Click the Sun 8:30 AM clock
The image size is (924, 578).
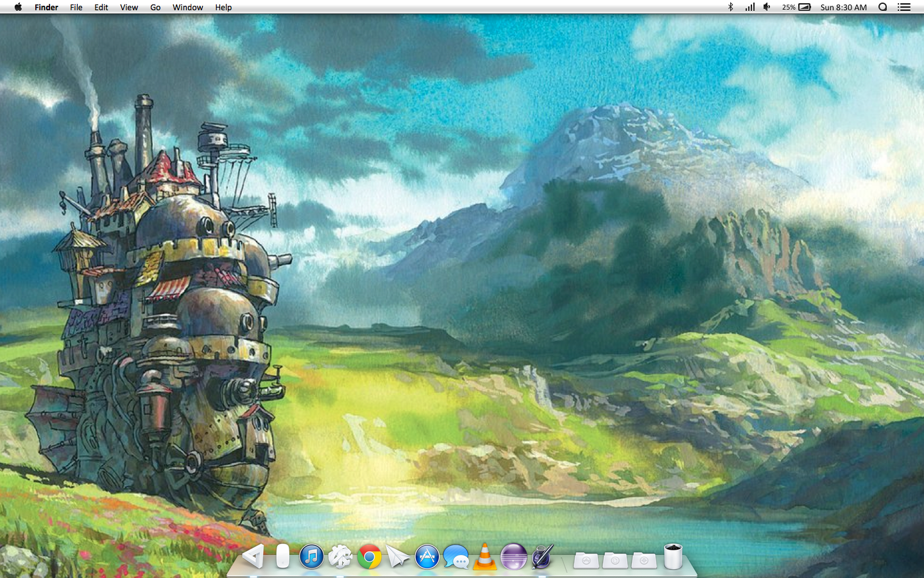coord(843,7)
